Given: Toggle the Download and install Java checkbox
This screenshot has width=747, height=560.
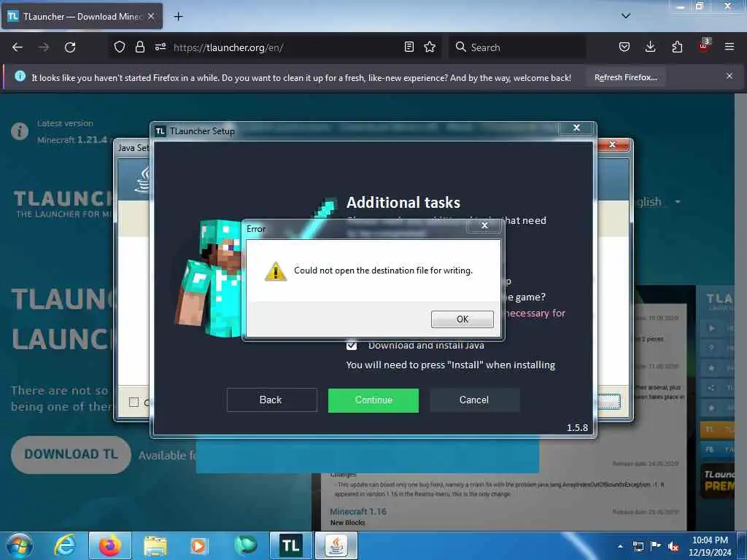Looking at the screenshot, I should [x=352, y=345].
